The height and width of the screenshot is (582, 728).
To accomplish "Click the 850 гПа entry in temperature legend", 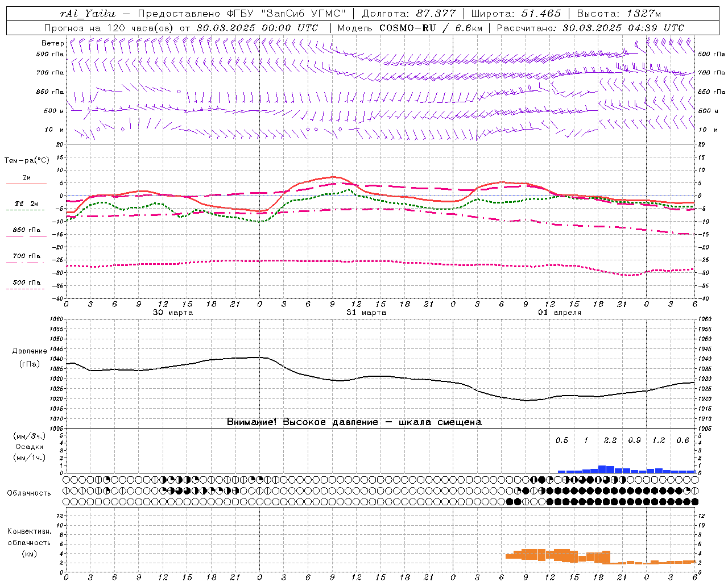I will click(26, 230).
